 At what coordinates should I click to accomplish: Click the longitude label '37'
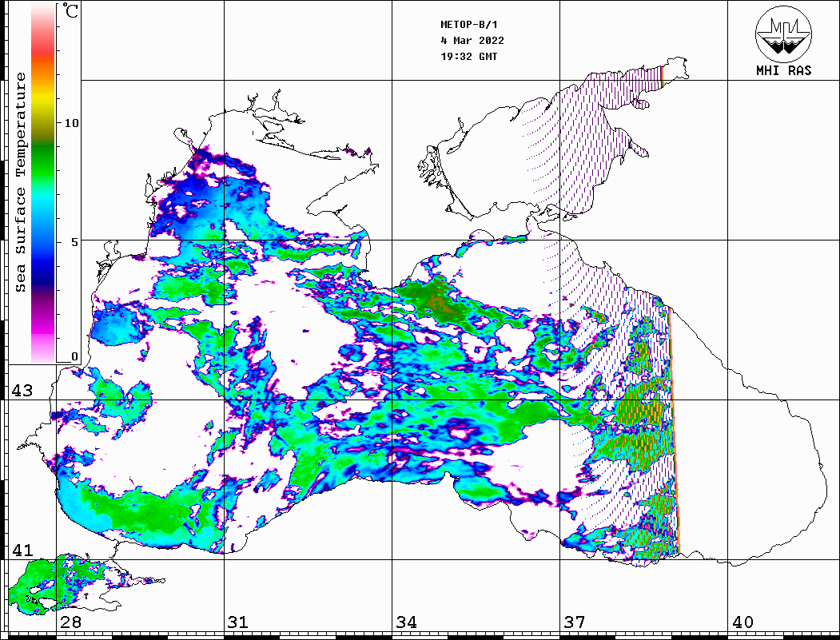click(575, 622)
